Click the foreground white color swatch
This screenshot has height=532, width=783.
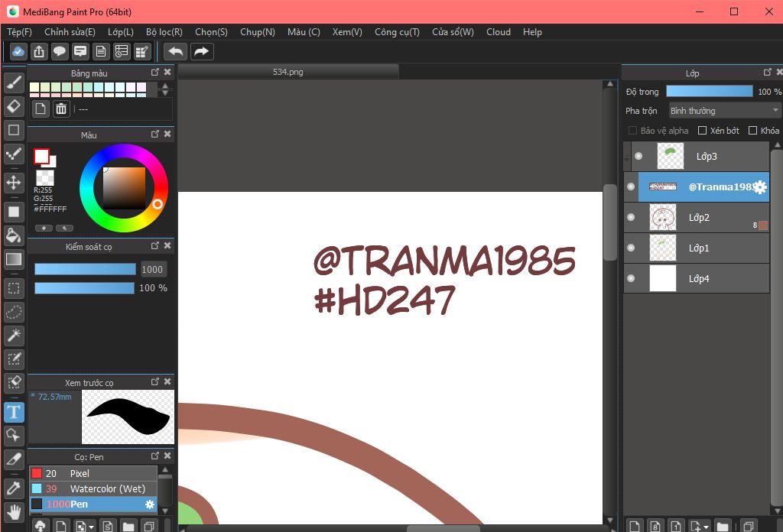[41, 156]
